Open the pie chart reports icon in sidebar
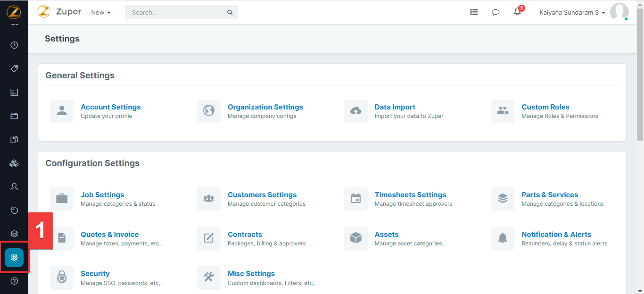The image size is (644, 294). click(x=14, y=210)
